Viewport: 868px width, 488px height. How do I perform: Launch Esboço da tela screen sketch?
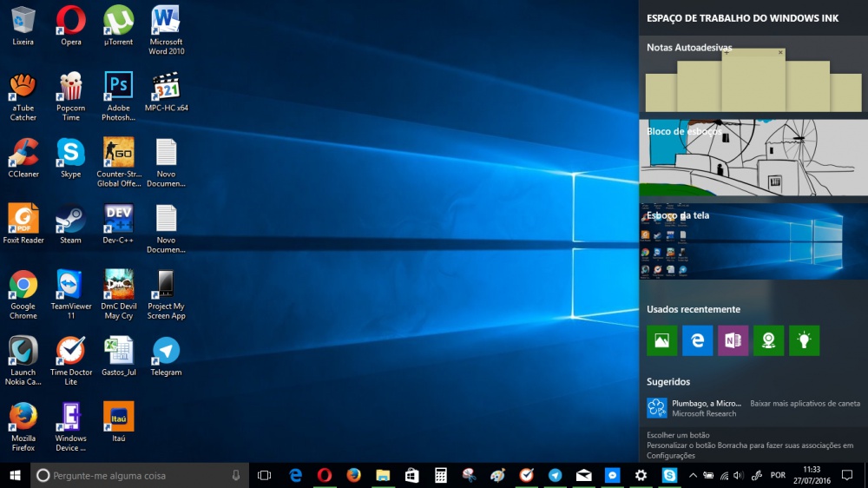[x=753, y=241]
